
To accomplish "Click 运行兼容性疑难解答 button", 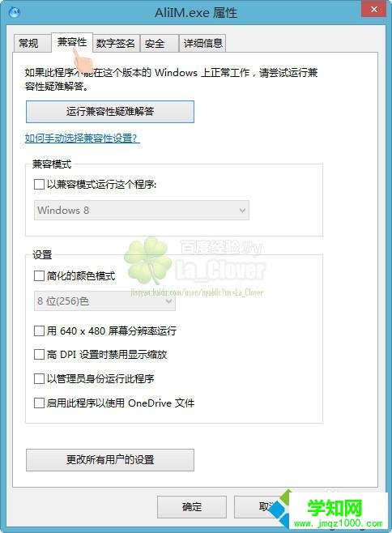I will coord(110,112).
